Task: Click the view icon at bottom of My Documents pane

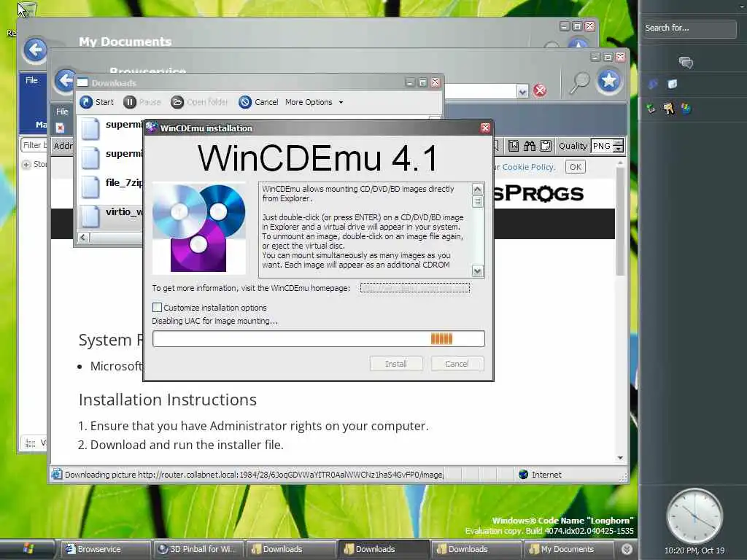Action: (31, 443)
